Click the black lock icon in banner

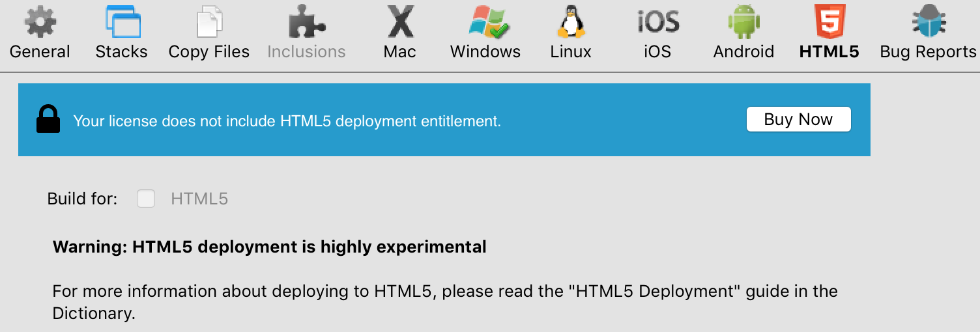click(48, 120)
